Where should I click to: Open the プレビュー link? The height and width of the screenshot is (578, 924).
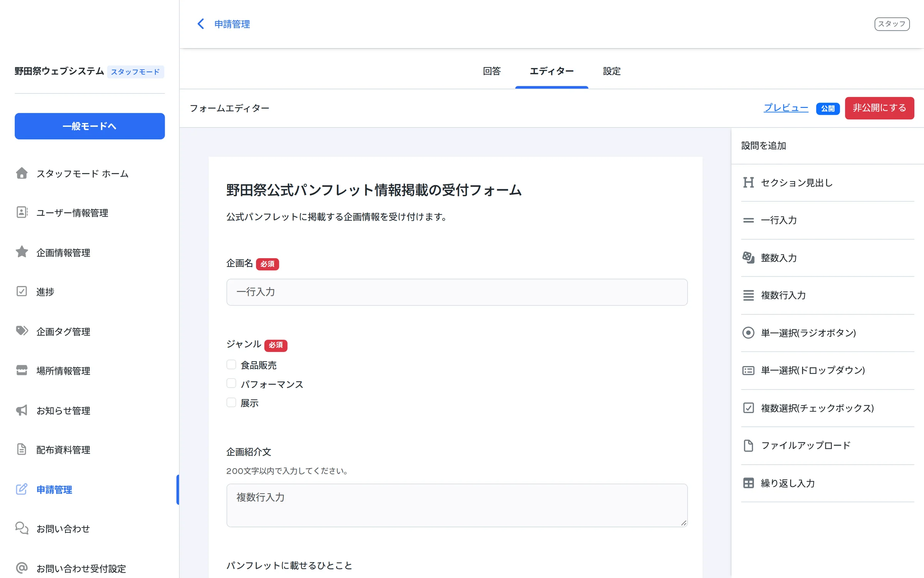tap(786, 108)
